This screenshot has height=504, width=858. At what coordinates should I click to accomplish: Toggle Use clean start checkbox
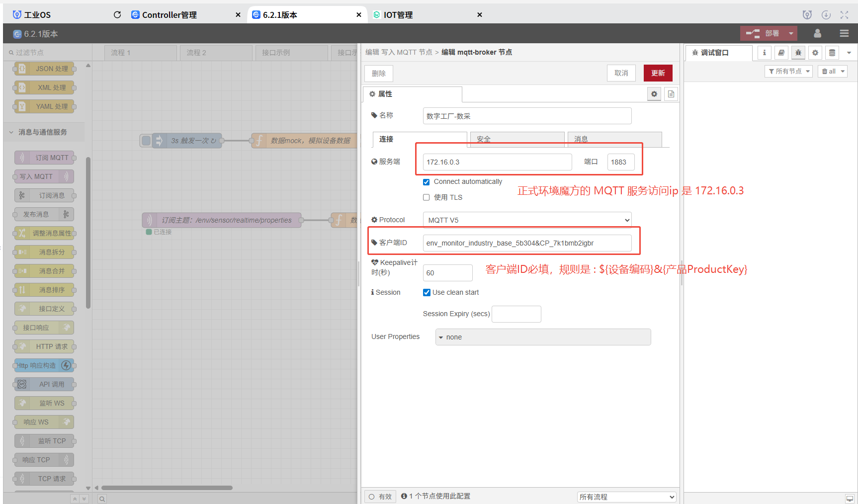click(x=427, y=292)
